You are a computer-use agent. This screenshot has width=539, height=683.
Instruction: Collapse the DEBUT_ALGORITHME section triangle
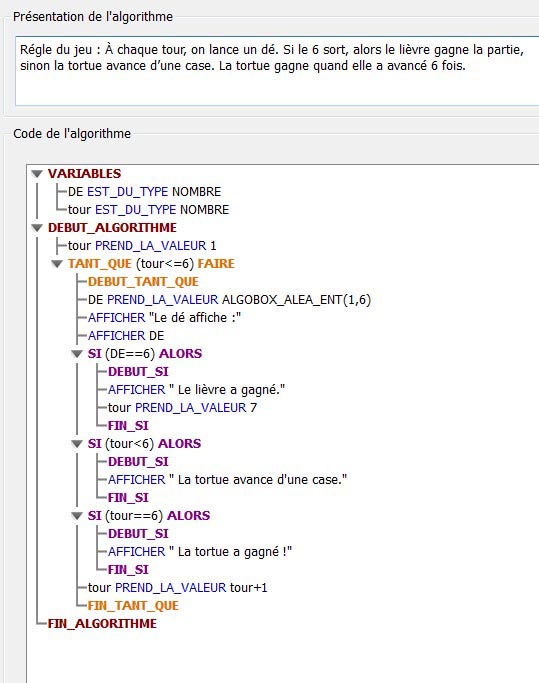[37, 228]
